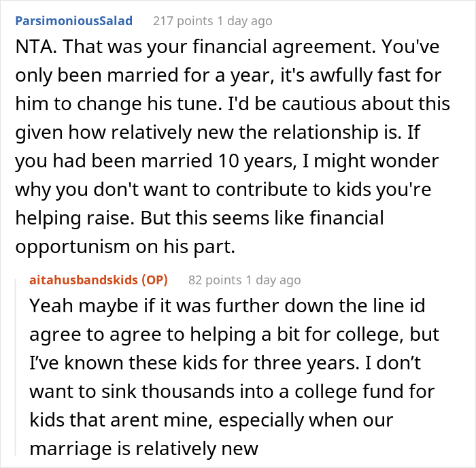The width and height of the screenshot is (476, 468).
Task: Click 'marriage is relatively new' closing line
Action: tap(144, 448)
